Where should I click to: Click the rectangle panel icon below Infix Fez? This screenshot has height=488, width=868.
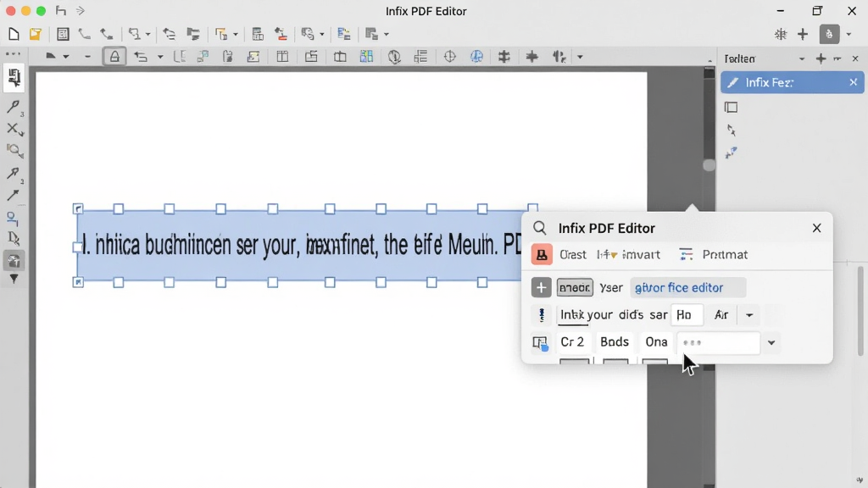pos(732,108)
